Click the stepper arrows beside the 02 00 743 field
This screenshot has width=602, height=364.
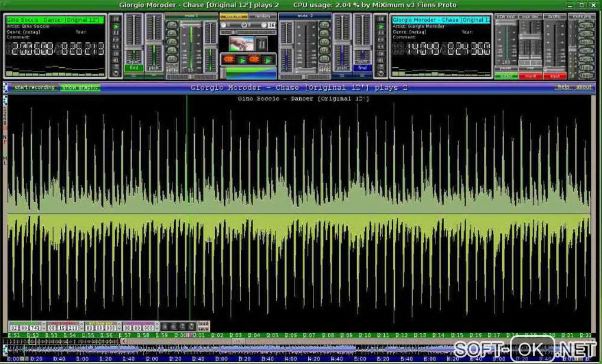point(43,326)
